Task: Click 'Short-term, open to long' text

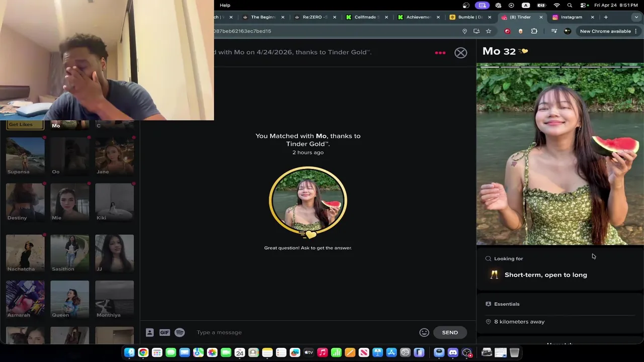Action: [546, 275]
